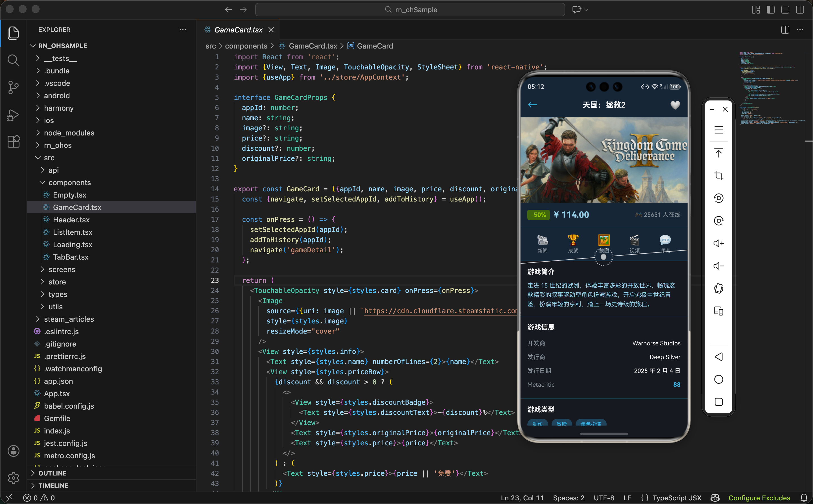Select the GameCard.tsx editor tab
This screenshot has width=813, height=504.
[238, 30]
